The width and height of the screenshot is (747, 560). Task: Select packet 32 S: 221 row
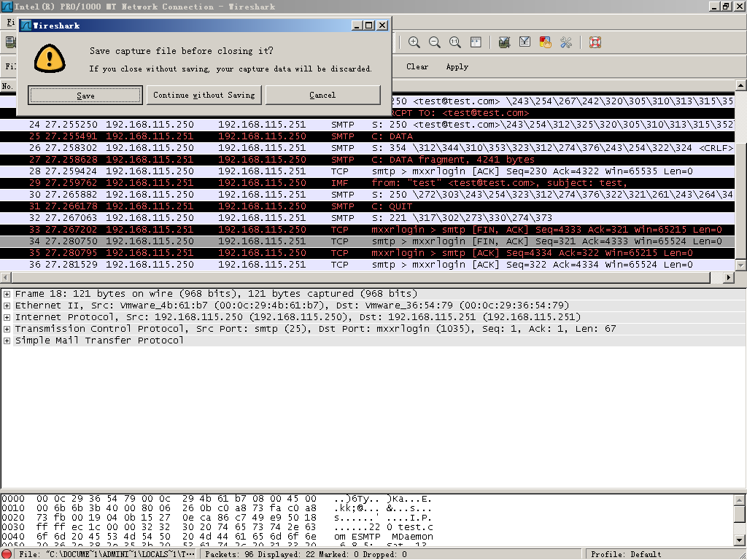click(x=368, y=218)
